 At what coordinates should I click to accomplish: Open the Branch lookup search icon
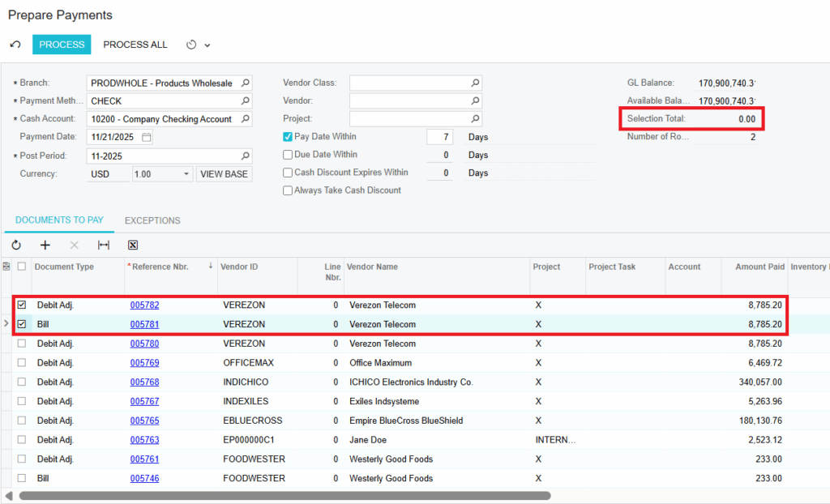[246, 83]
